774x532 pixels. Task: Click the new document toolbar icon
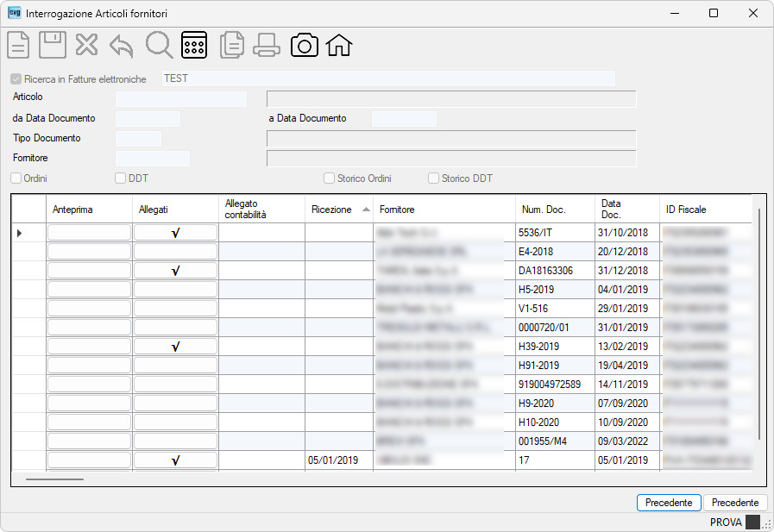(18, 45)
